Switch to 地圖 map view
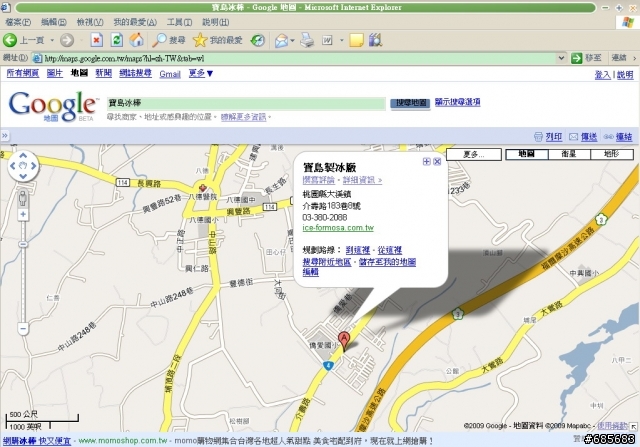640x447 pixels. tap(527, 154)
